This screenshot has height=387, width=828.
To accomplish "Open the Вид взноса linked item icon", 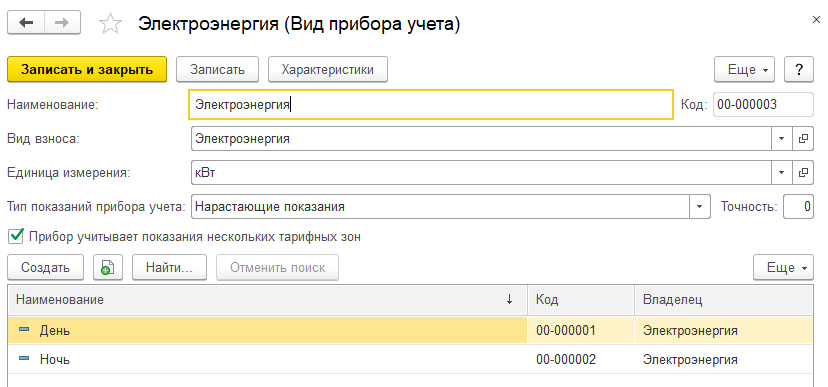I will [x=803, y=139].
